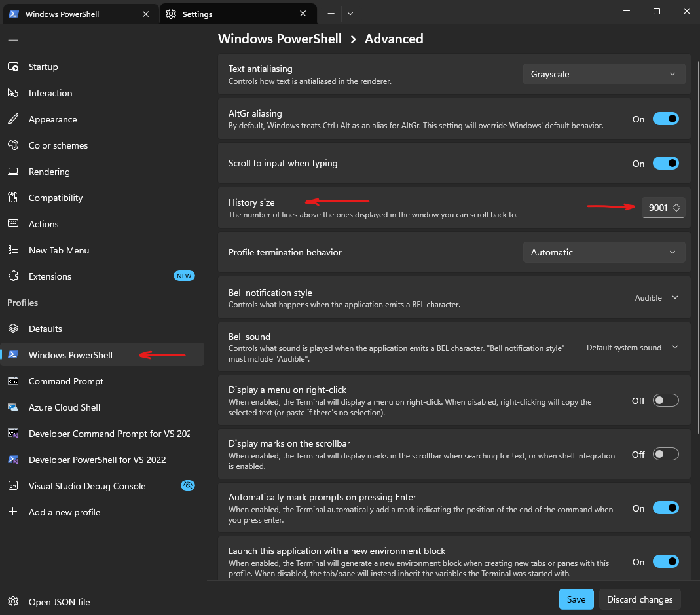Close the Windows PowerShell tab
The height and width of the screenshot is (615, 700).
point(145,14)
